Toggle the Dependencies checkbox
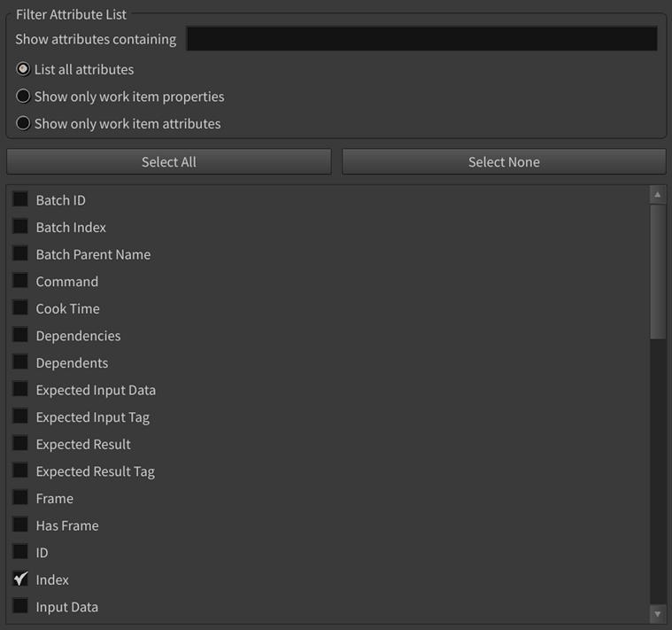 (20, 335)
